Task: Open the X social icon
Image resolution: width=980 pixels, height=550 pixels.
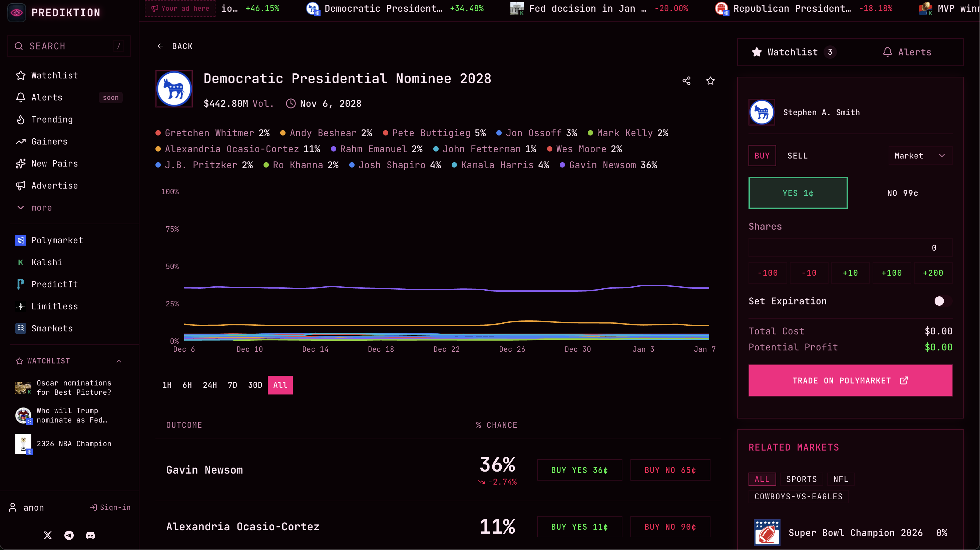Action: point(48,535)
